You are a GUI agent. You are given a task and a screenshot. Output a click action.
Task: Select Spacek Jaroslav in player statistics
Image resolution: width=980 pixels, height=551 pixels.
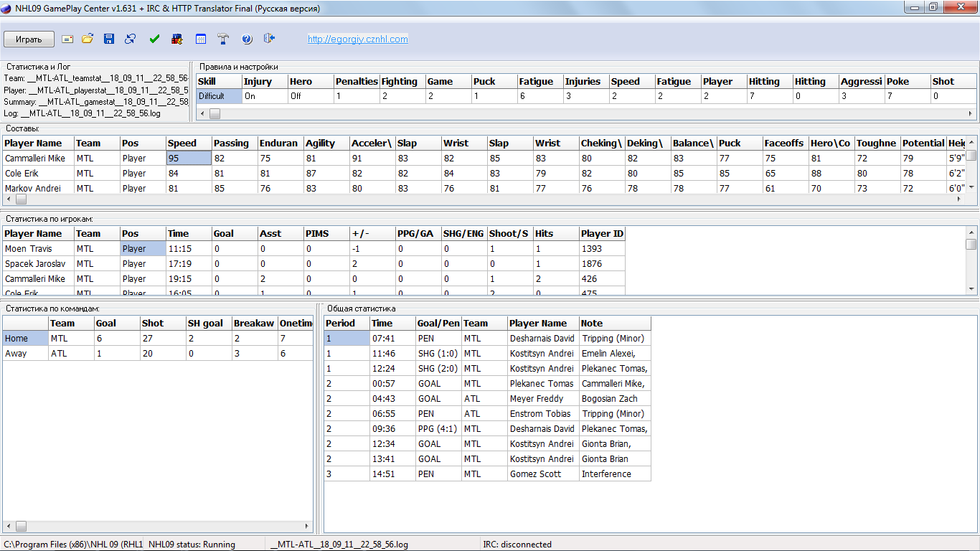coord(38,263)
